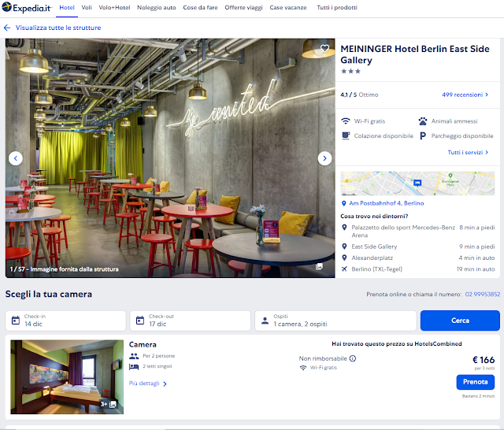
Task: Open full photo gallery icon on main image
Action: (x=319, y=266)
